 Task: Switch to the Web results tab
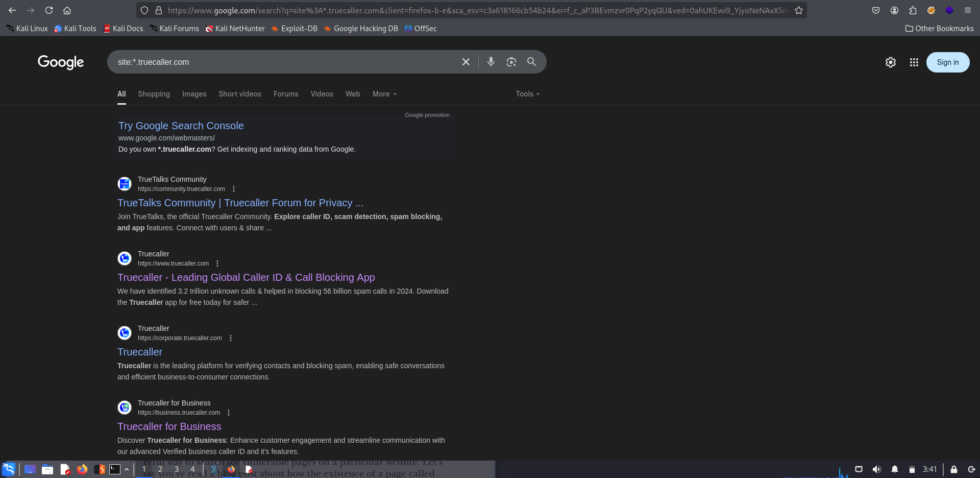(x=353, y=94)
